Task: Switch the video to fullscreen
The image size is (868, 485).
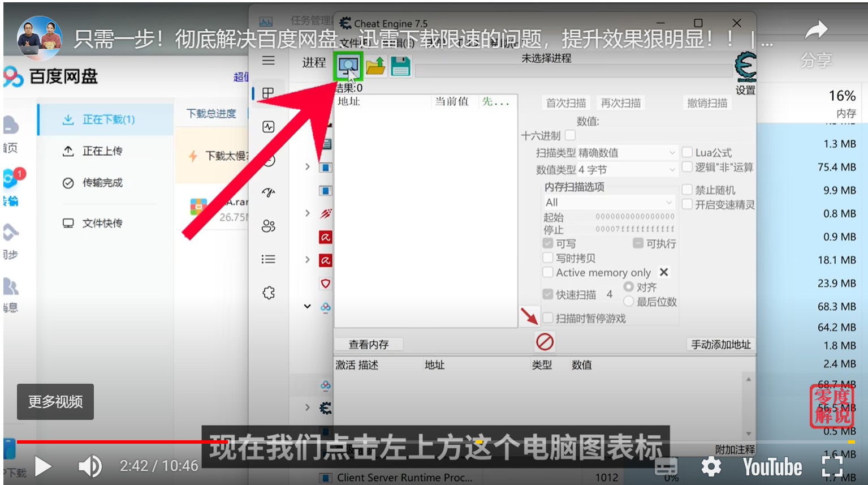Action: coord(832,467)
